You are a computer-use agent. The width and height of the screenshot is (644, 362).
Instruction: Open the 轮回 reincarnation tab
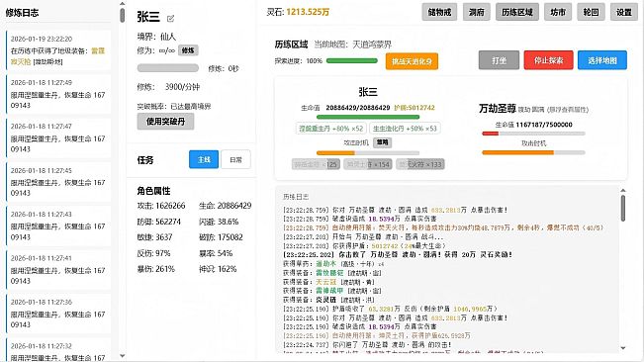pyautogui.click(x=591, y=12)
